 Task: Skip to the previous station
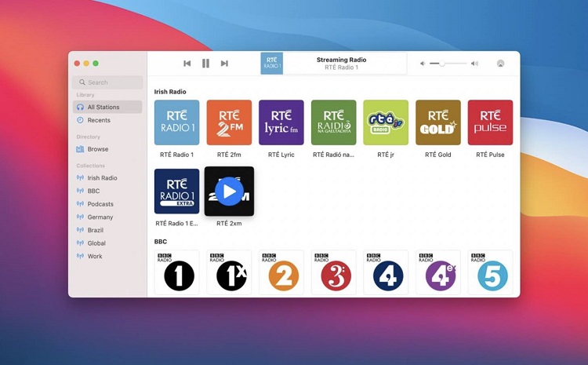187,64
